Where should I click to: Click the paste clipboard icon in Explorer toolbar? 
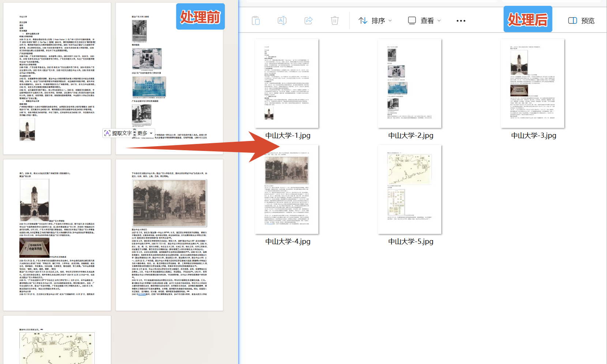(256, 20)
